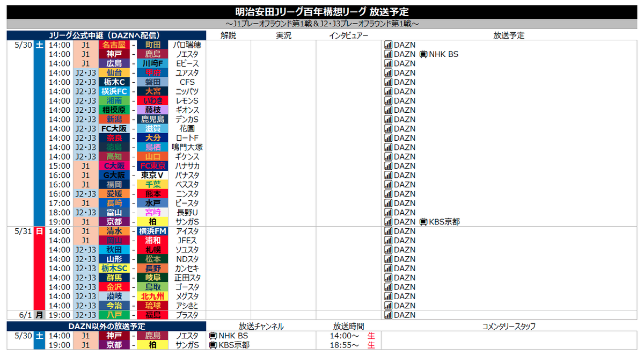644x355 pixels.
Task: Select the 磐田 team cell
Action: click(x=152, y=82)
